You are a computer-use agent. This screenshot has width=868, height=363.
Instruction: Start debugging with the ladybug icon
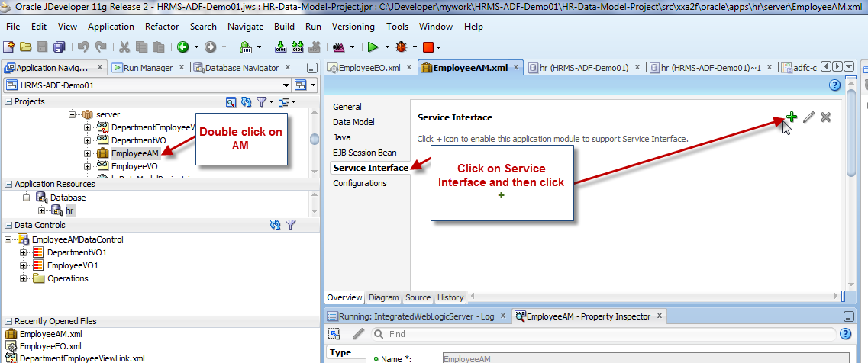click(x=402, y=47)
